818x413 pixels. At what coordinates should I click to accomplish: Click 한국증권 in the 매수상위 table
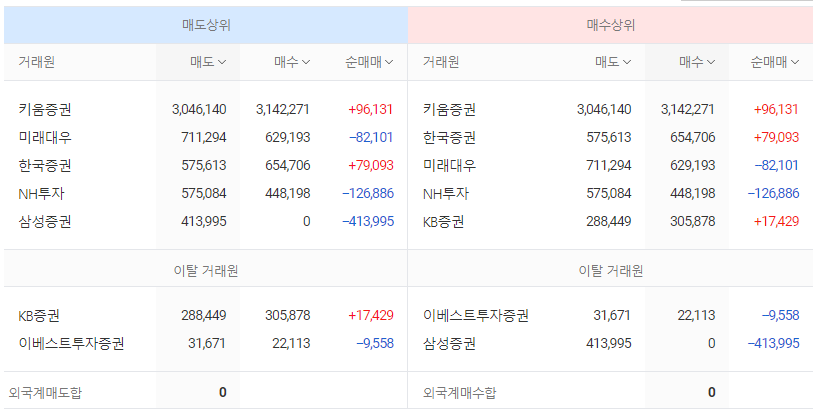point(449,138)
